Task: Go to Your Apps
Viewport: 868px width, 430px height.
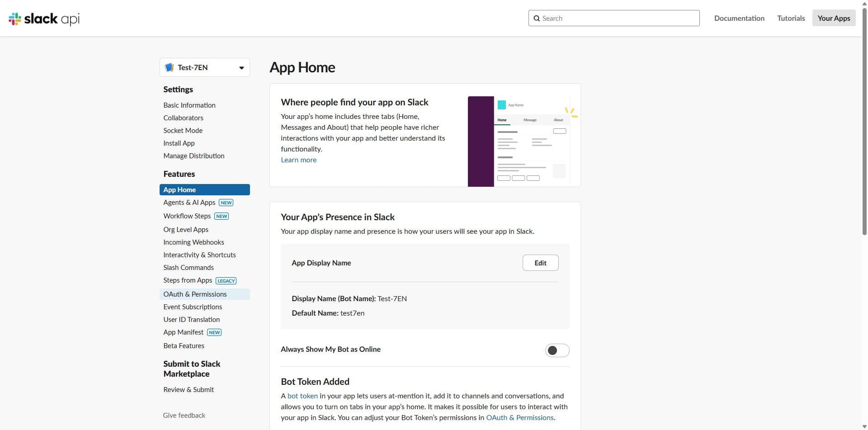Action: click(834, 18)
